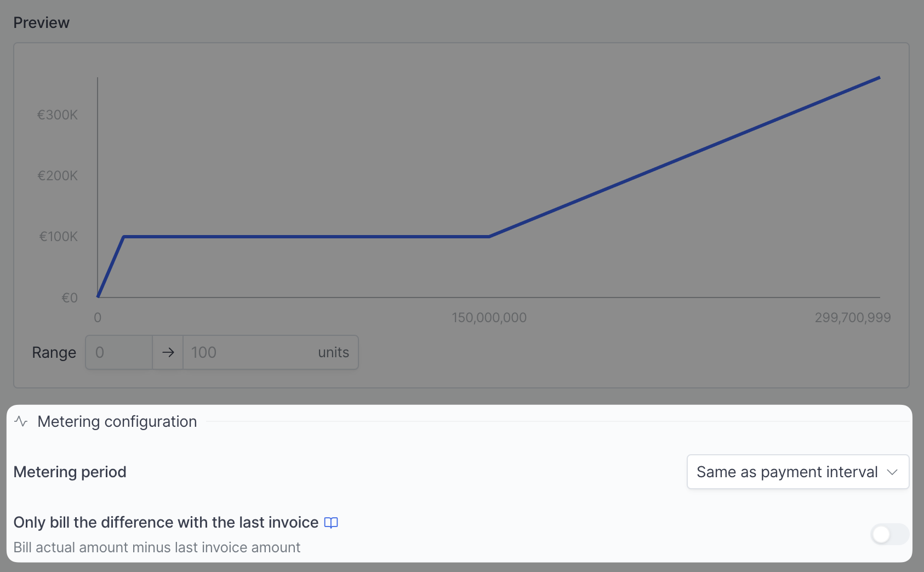Click the range start field showing 0
Screen dimensions: 924x572
pyautogui.click(x=119, y=352)
